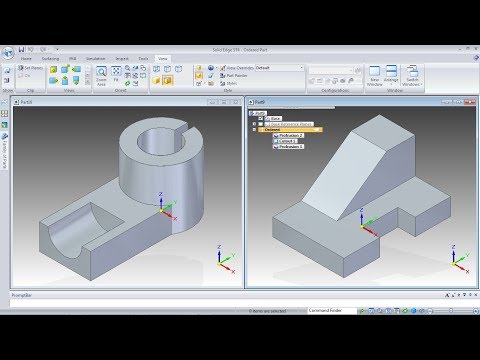Image resolution: width=480 pixels, height=360 pixels.
Task: Switch to the Surfacing ribbon tab
Action: [50, 59]
